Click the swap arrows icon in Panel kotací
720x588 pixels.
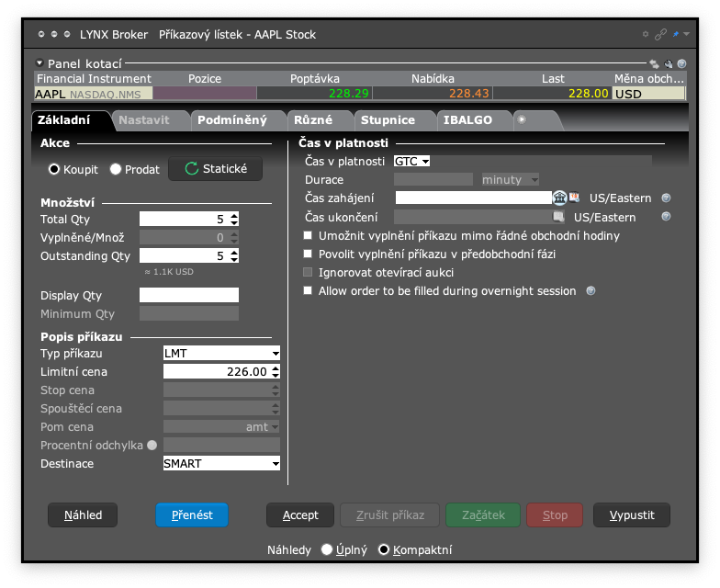pos(654,64)
